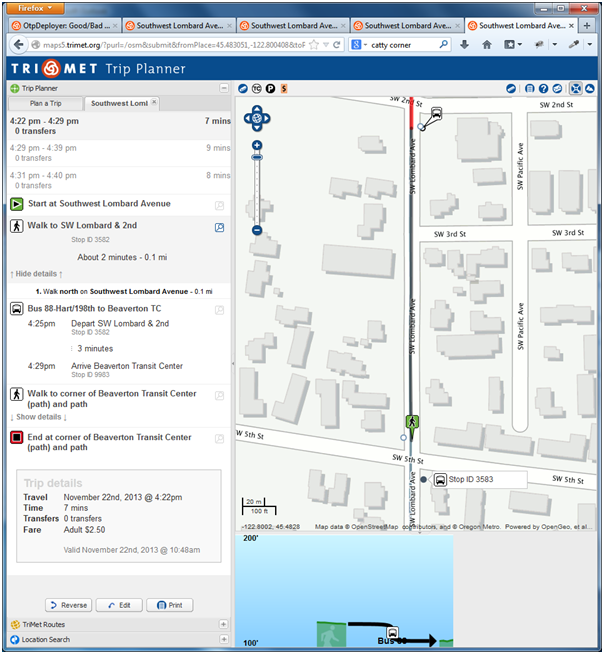
Task: Zoom out with the minus button
Action: [257, 230]
